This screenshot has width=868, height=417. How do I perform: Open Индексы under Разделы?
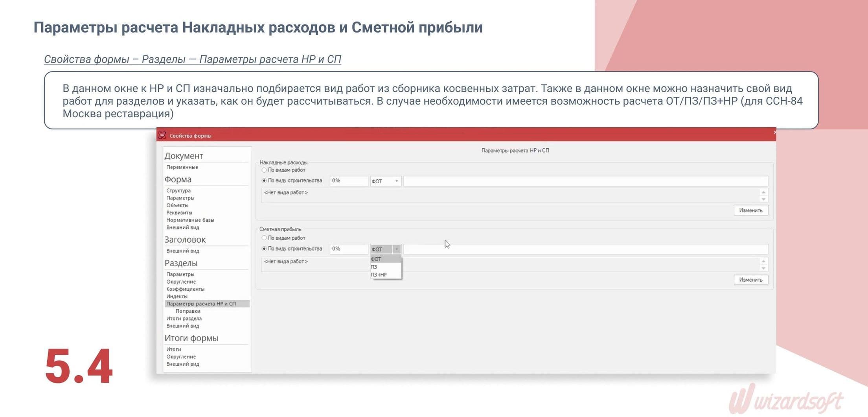pos(177,297)
